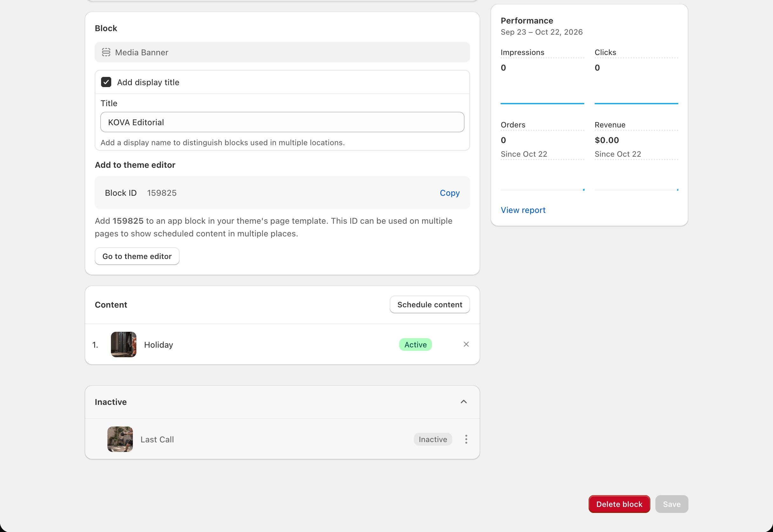Viewport: 773px width, 532px height.
Task: Open the View report link
Action: click(523, 210)
